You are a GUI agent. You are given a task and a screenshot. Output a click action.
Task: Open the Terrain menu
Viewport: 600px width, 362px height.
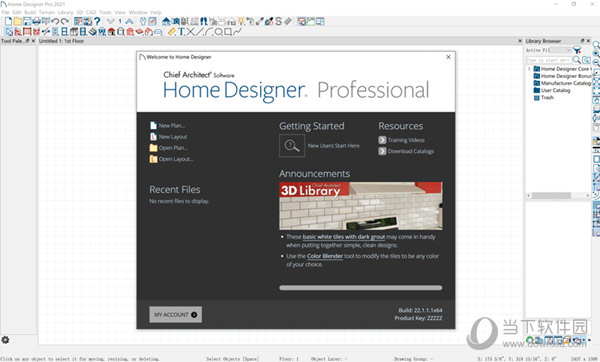47,12
